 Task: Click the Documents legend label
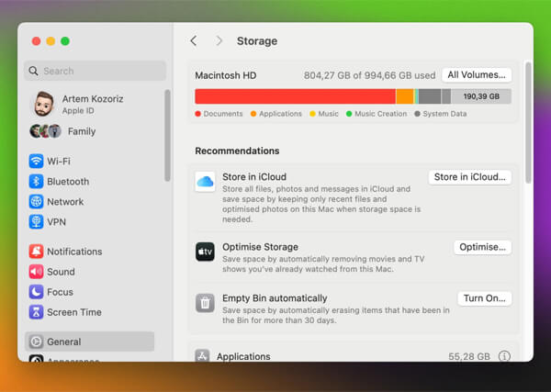coord(223,114)
